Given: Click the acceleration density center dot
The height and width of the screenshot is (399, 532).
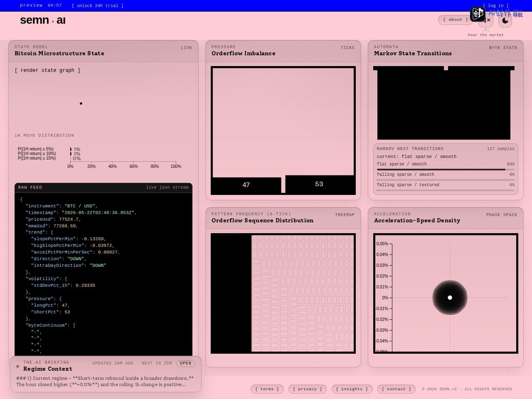Looking at the screenshot, I should (450, 298).
